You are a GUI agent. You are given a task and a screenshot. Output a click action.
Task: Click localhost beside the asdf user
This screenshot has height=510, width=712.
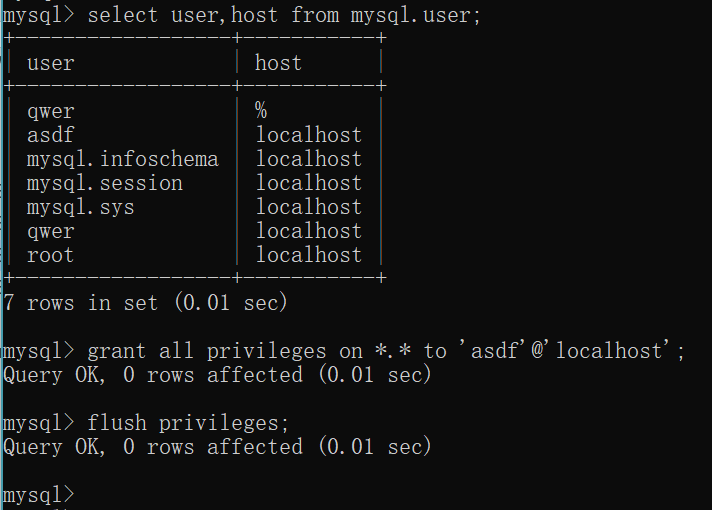point(309,135)
